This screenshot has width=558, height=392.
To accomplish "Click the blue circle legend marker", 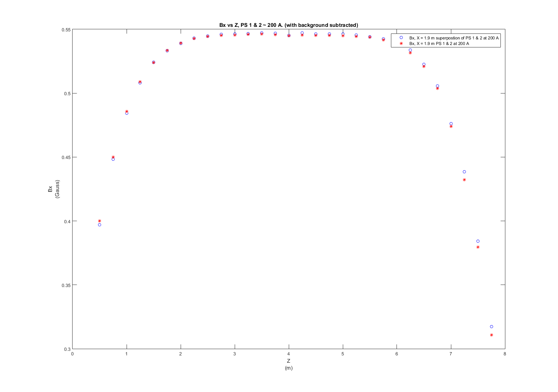I will click(x=401, y=38).
